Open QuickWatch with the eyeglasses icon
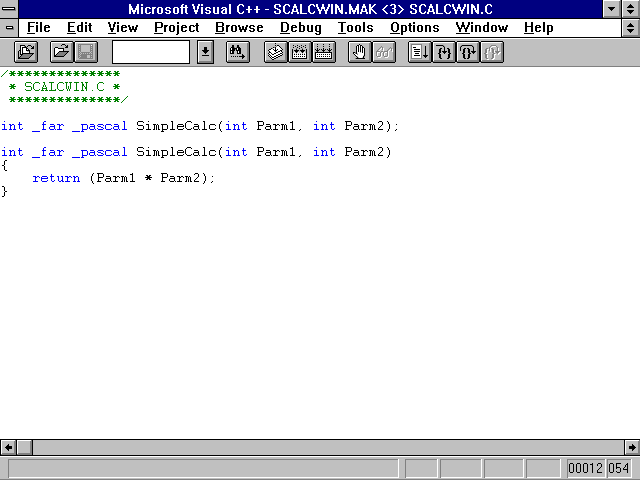The width and height of the screenshot is (640, 480). 383,52
